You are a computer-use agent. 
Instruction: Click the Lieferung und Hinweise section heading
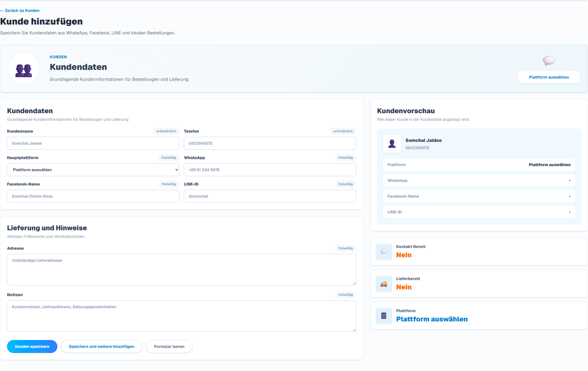(47, 228)
